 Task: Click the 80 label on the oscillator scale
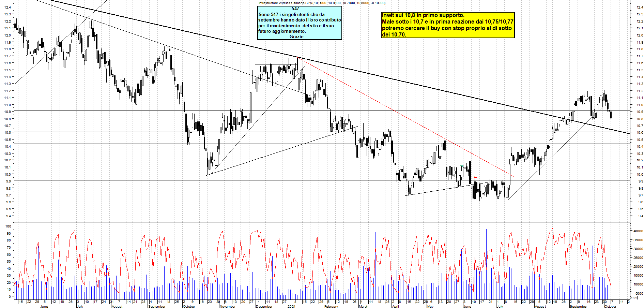coord(8,240)
